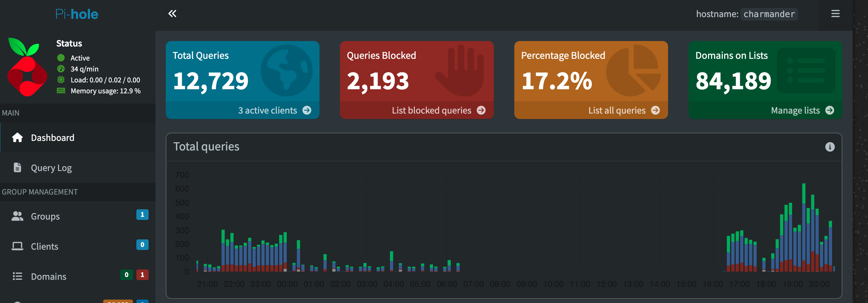
Task: Click the Manage lists link
Action: tap(795, 110)
